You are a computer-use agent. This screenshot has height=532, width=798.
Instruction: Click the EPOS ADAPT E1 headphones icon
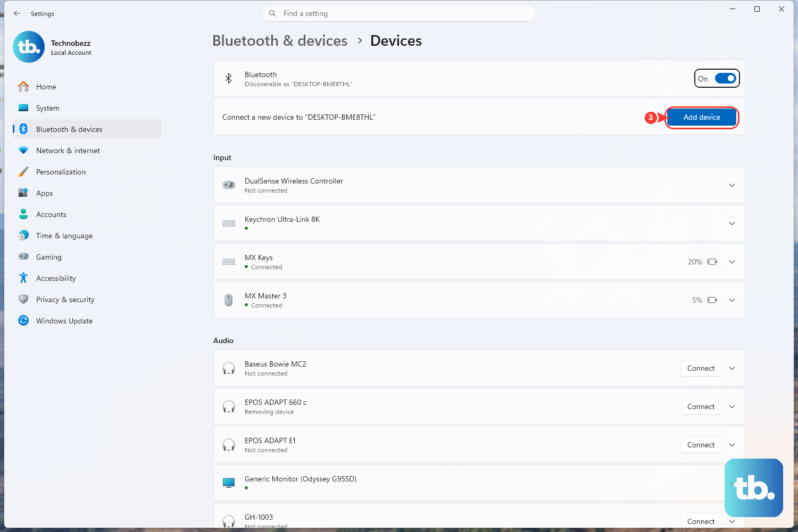pyautogui.click(x=229, y=445)
